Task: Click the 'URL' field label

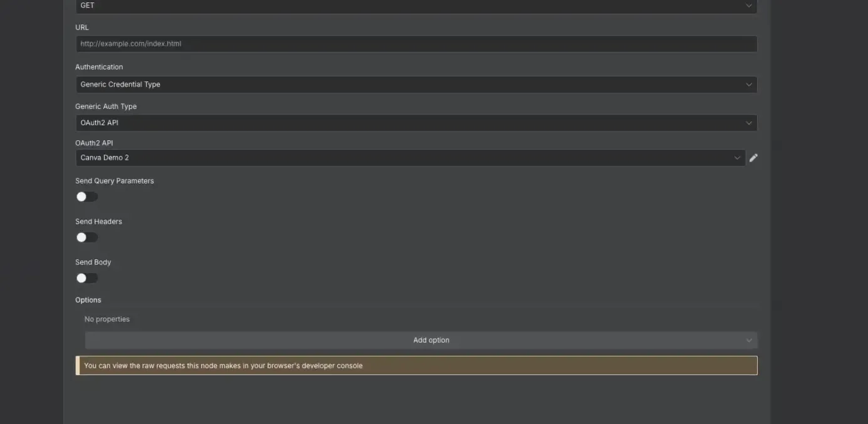Action: pos(82,28)
